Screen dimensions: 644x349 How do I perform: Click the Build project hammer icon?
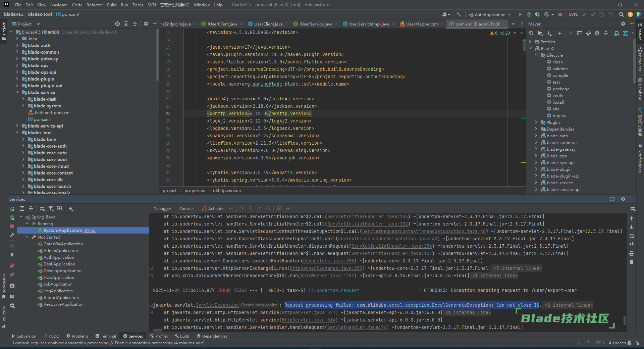pyautogui.click(x=459, y=14)
